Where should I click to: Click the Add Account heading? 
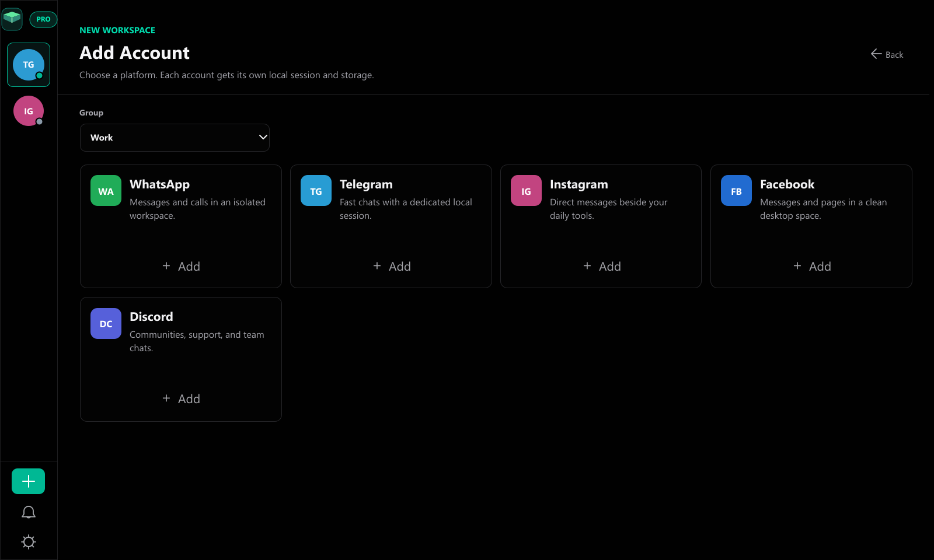click(x=134, y=53)
